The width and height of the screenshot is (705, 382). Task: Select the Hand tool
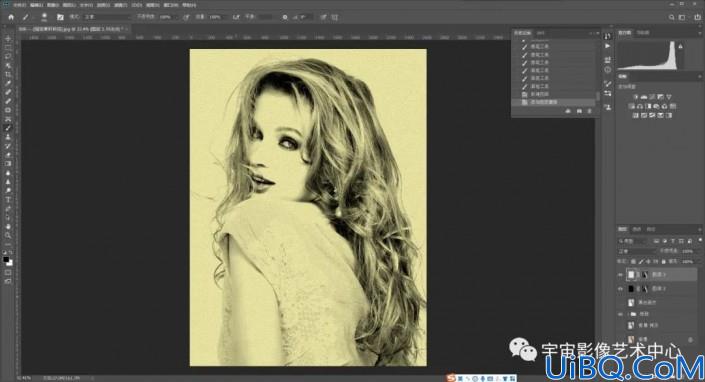click(x=8, y=226)
